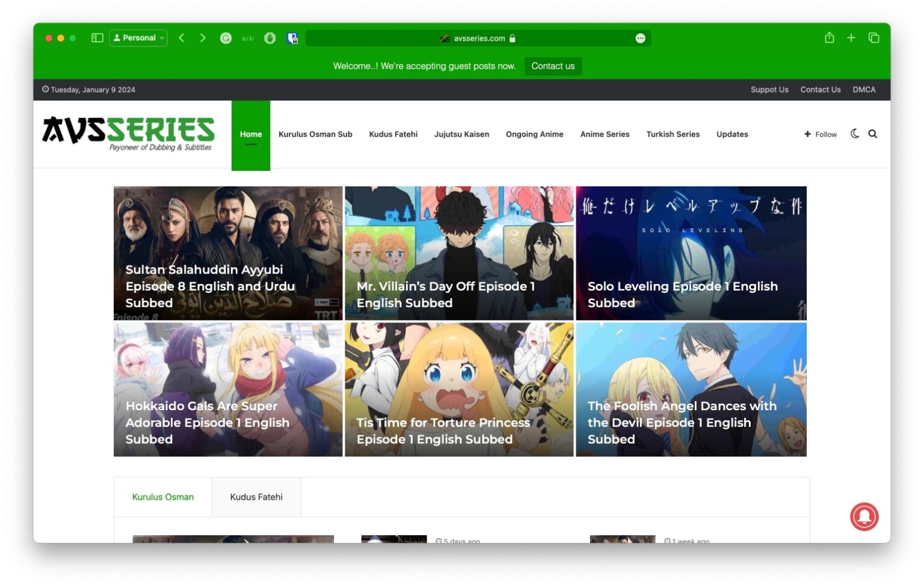Select Turkish Series in the navigation menu
The height and width of the screenshot is (587, 924).
click(x=673, y=134)
